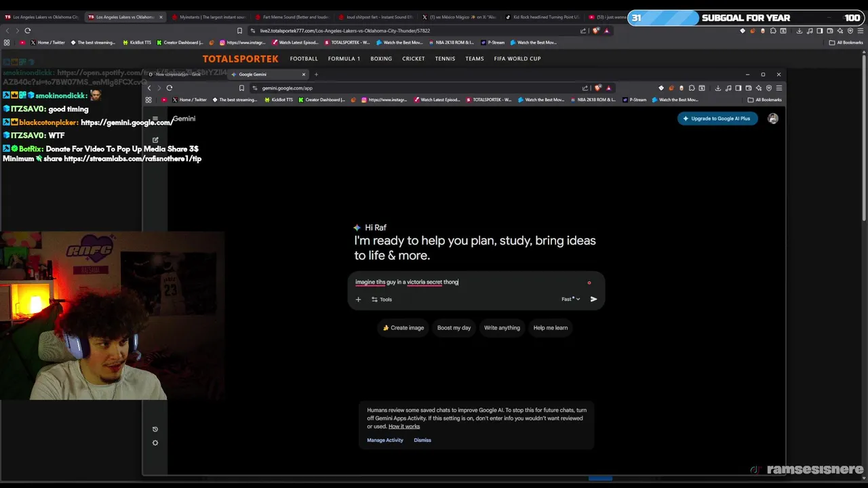The image size is (868, 488).
Task: Dismiss the Gemini activity notice
Action: coord(422,440)
